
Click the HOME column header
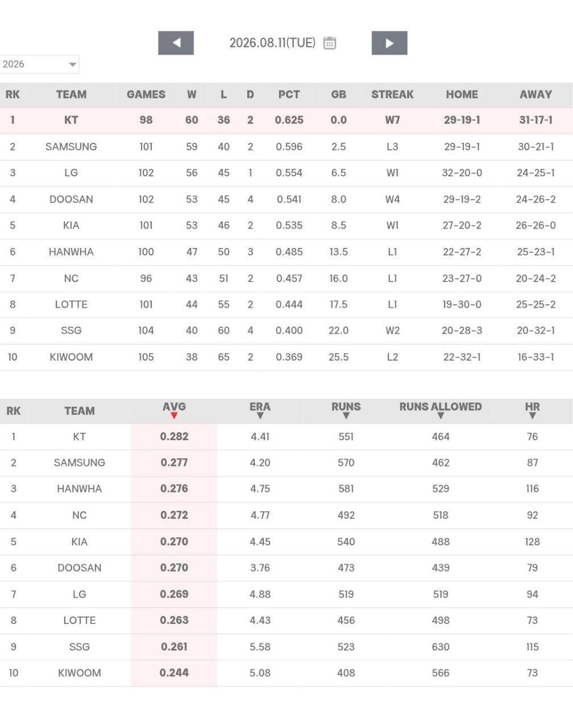pyautogui.click(x=462, y=95)
